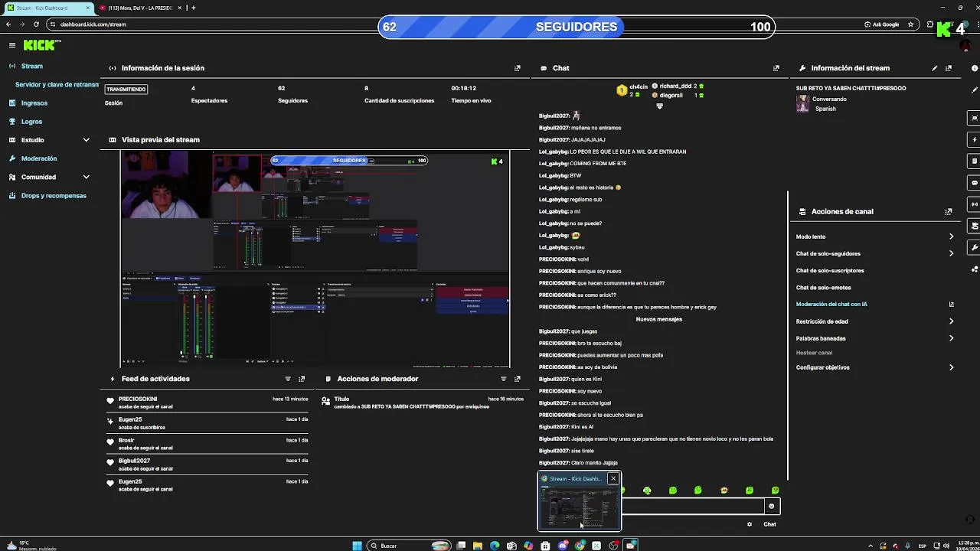
Task: Pop out the Información del stream panel
Action: click(949, 68)
